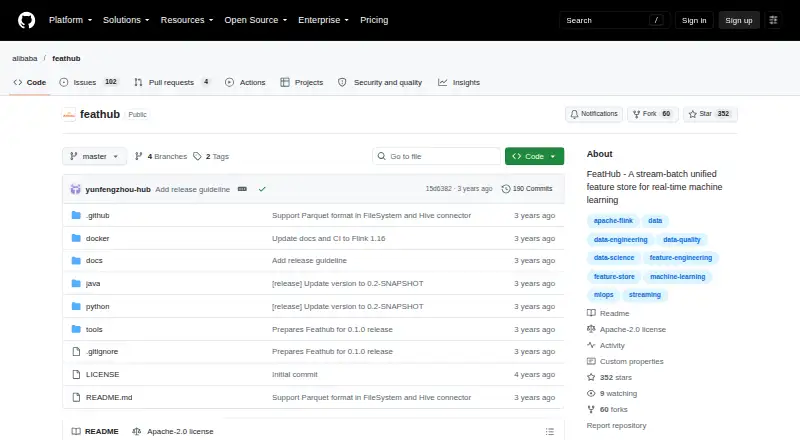Image resolution: width=800 pixels, height=440 pixels.
Task: Open the grid icon beside Sign up
Action: (x=773, y=20)
